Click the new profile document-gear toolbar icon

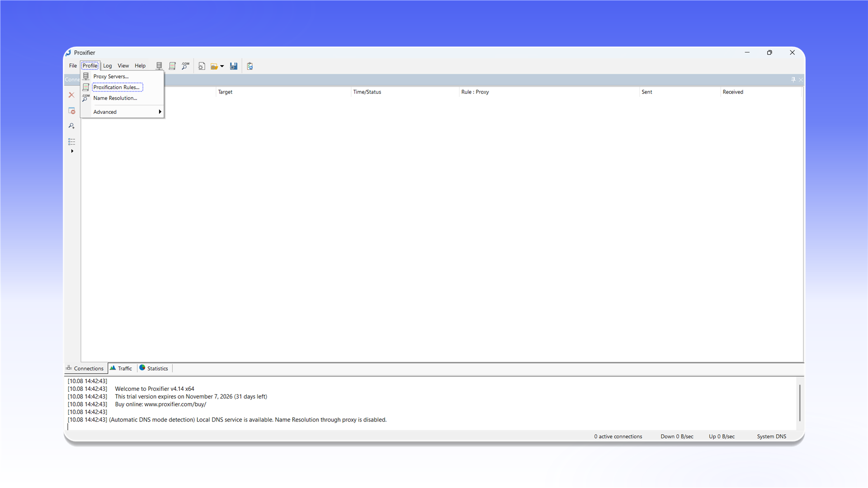[x=202, y=66]
